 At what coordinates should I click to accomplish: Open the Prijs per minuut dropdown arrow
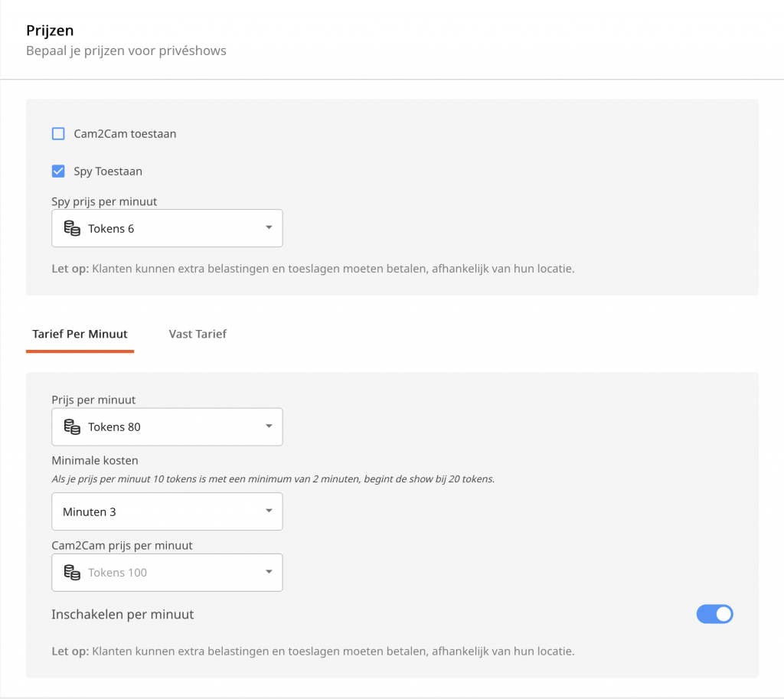click(x=268, y=426)
